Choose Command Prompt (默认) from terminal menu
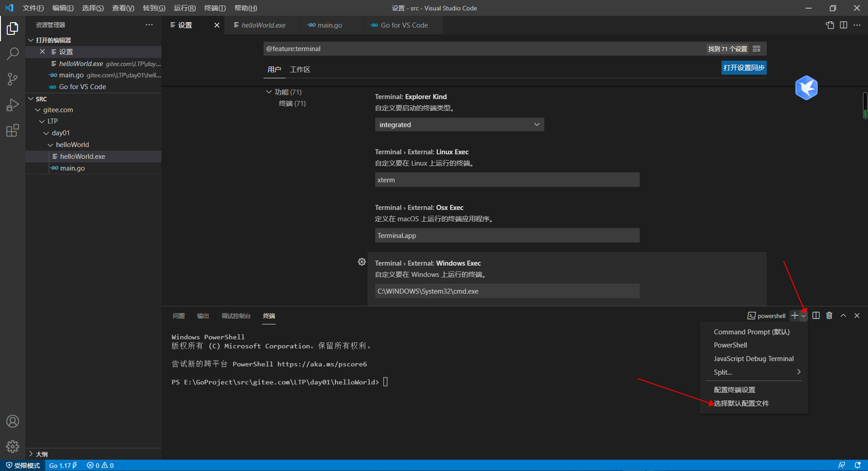 click(752, 332)
